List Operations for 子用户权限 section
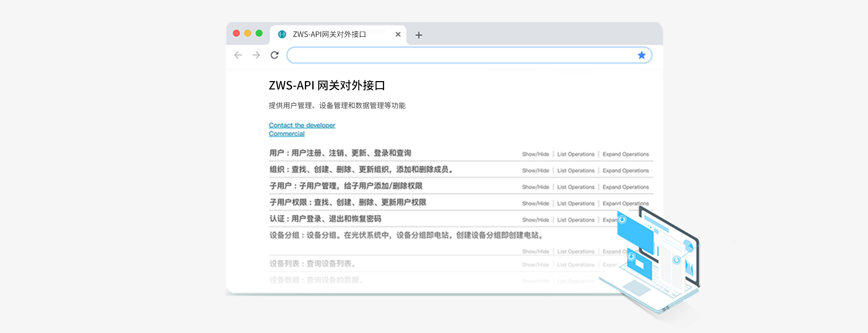This screenshot has width=868, height=333. (x=575, y=203)
